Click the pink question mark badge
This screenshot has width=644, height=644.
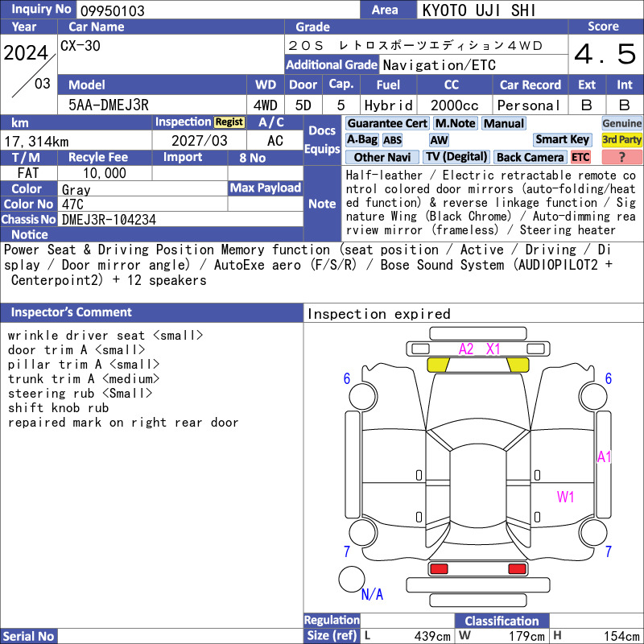point(621,157)
